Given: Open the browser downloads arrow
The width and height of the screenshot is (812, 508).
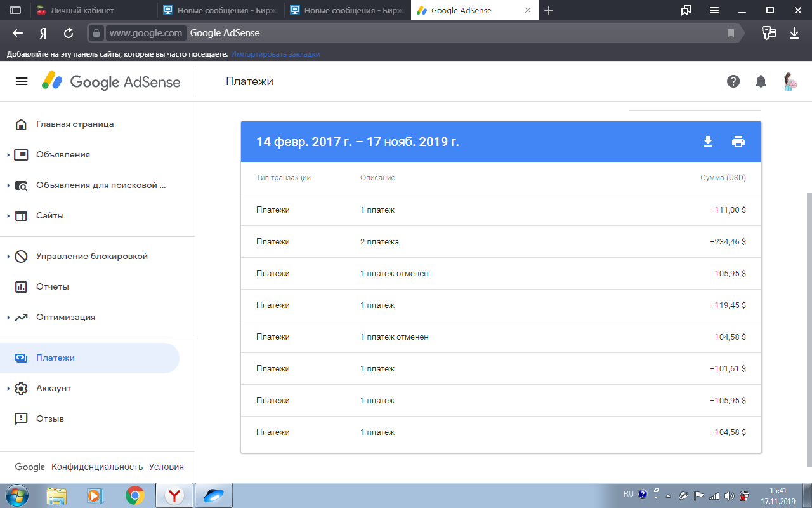Looking at the screenshot, I should pyautogui.click(x=794, y=33).
